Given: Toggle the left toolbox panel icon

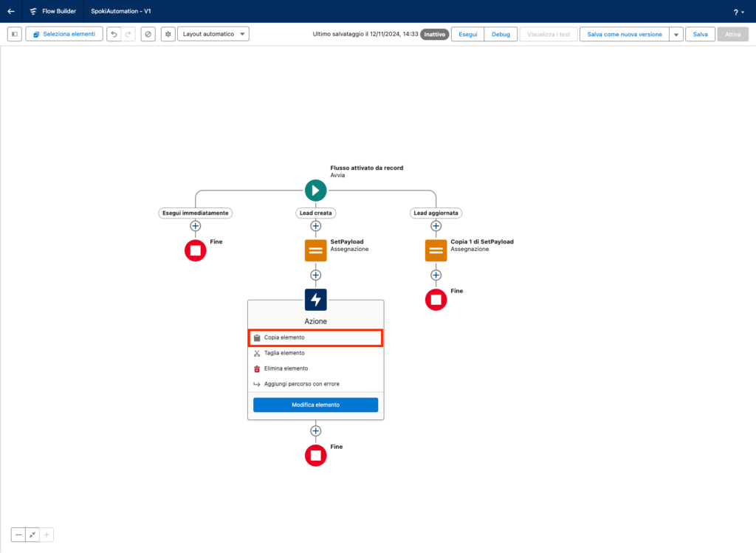Looking at the screenshot, I should pos(14,34).
